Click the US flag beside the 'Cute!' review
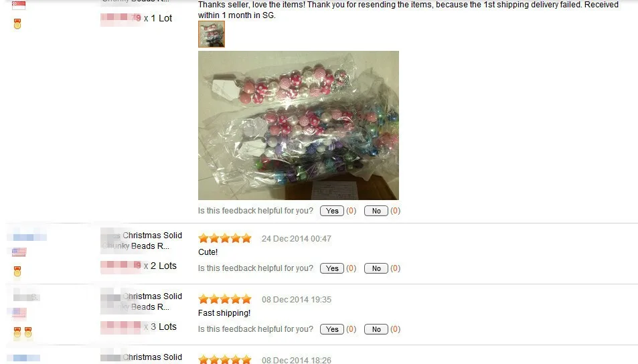638x364 pixels. coord(19,252)
